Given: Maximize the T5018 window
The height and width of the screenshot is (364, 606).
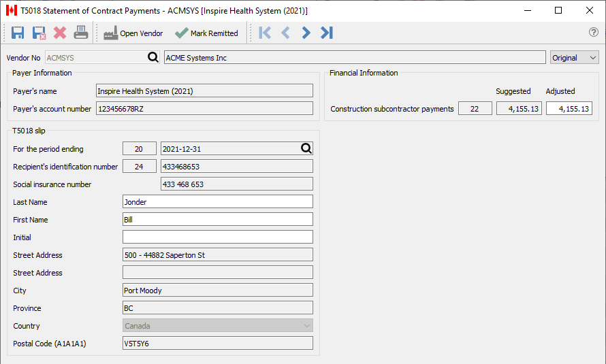Looking at the screenshot, I should tap(558, 10).
